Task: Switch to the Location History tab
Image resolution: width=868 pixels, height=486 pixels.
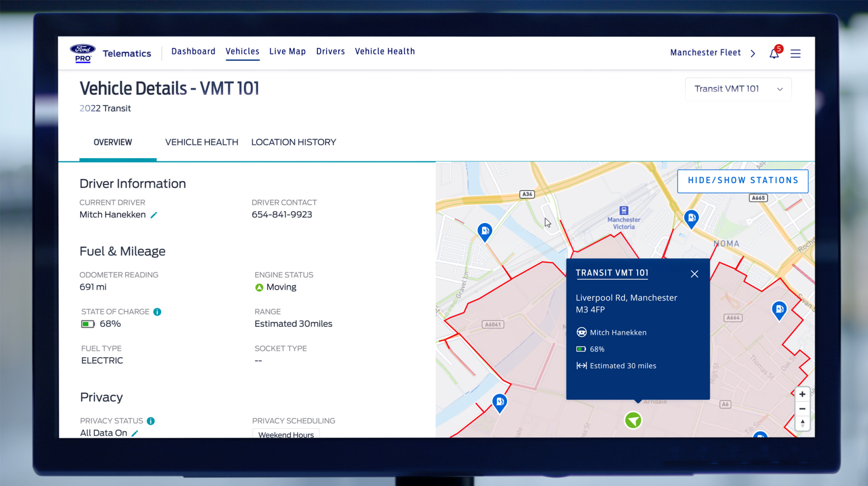Action: [x=293, y=142]
